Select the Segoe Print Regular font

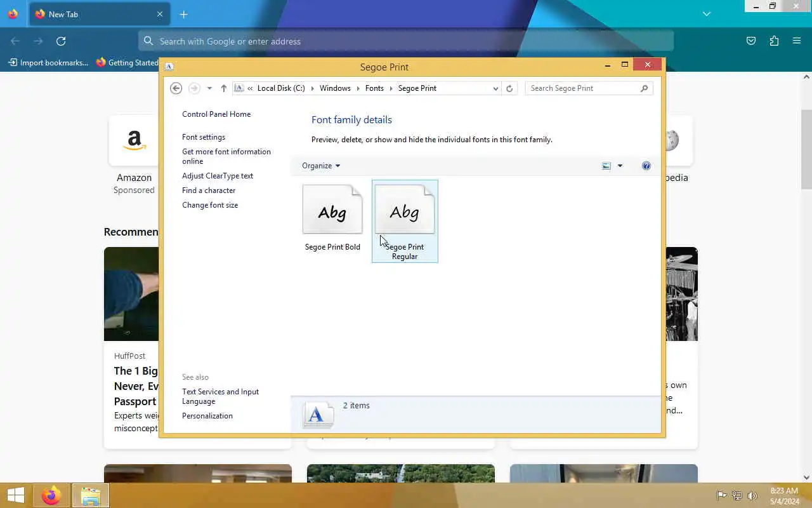pos(405,221)
